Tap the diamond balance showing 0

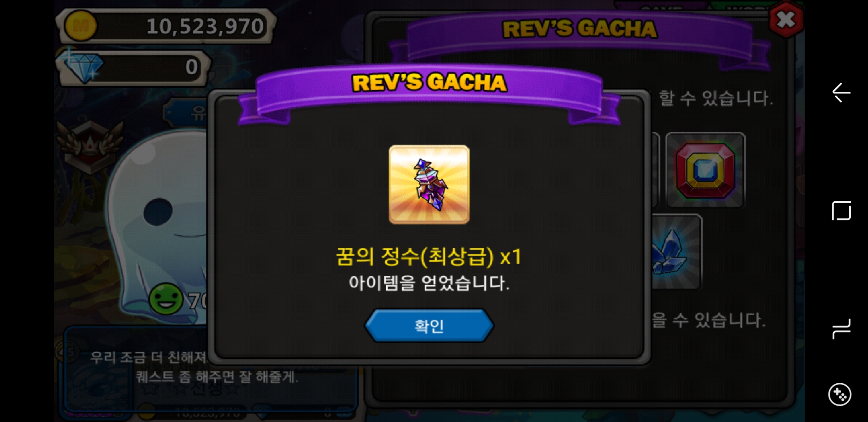(134, 67)
